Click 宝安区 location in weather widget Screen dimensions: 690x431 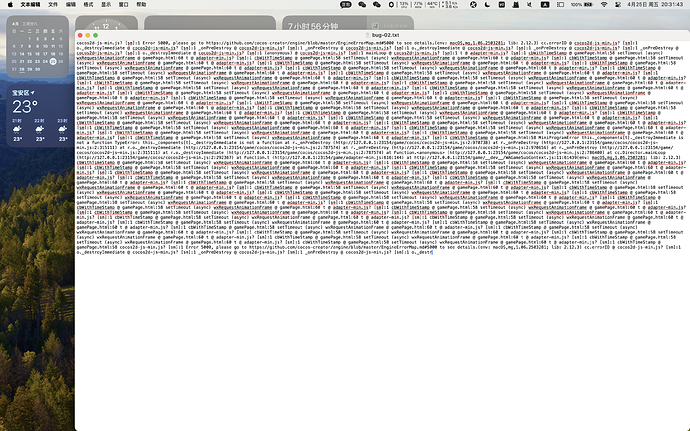click(x=21, y=92)
